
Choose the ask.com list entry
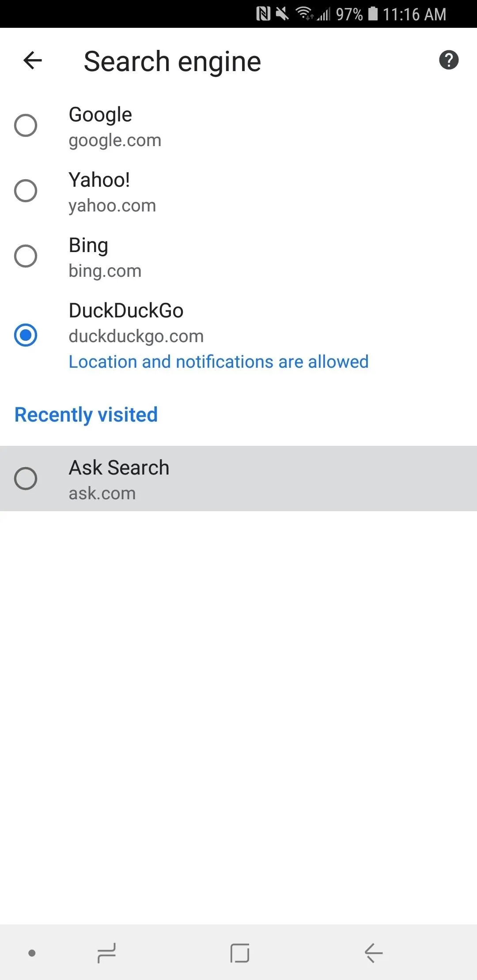click(x=238, y=479)
